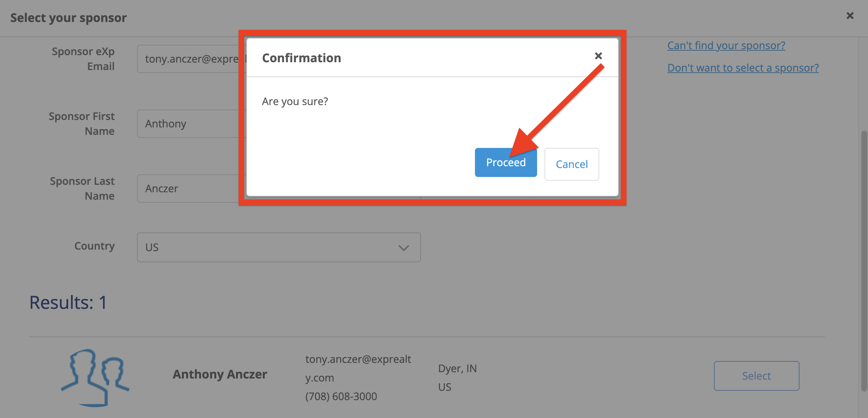Click the blue Proceed button

point(505,163)
